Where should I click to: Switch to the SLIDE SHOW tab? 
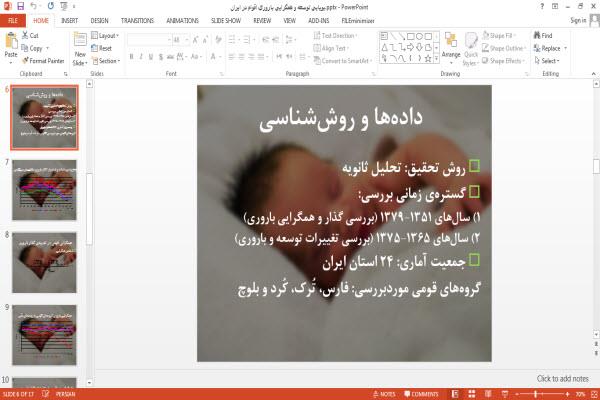(226, 21)
